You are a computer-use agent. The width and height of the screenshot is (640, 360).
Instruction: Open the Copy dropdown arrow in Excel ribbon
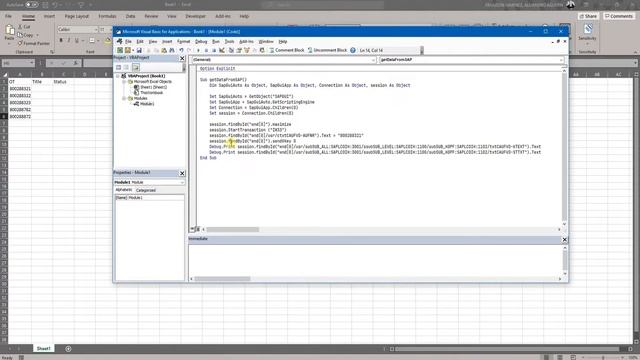coord(38,35)
